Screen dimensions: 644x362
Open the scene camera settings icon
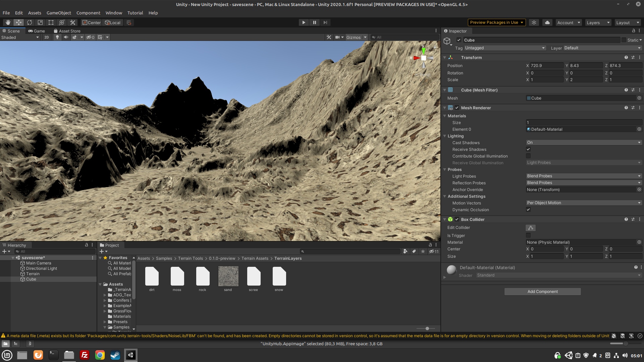click(x=337, y=37)
